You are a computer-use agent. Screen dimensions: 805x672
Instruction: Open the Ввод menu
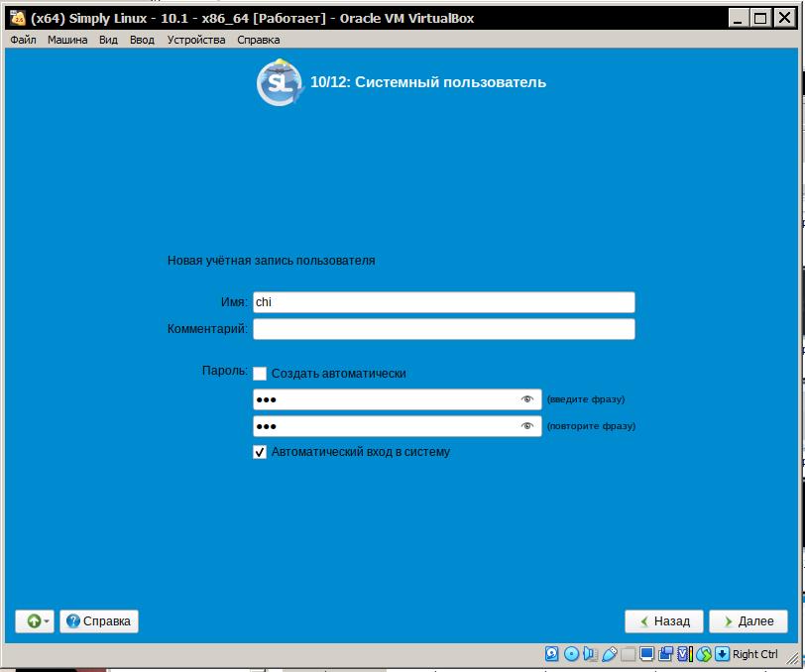tap(142, 40)
